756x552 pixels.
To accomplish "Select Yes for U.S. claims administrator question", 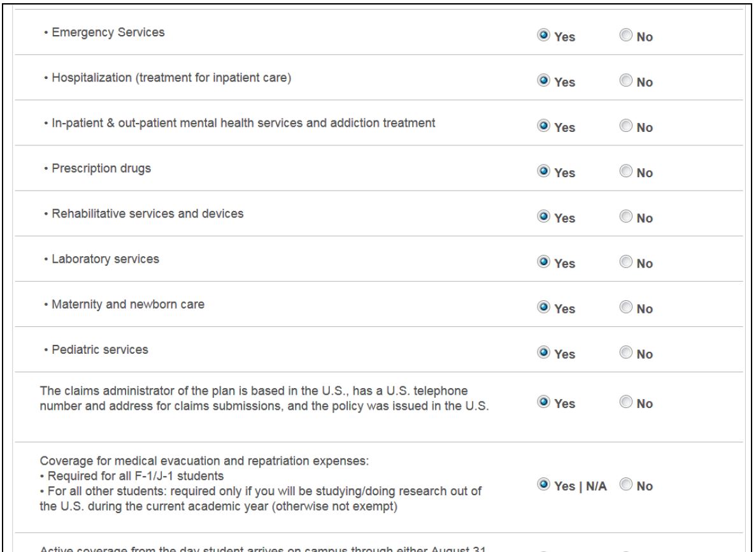I will [x=543, y=402].
